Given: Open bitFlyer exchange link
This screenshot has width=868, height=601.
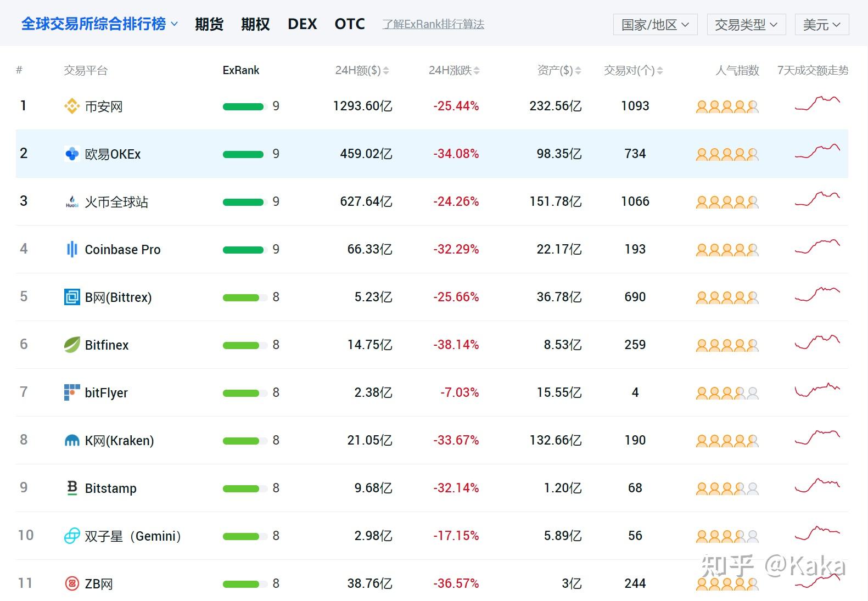Looking at the screenshot, I should point(106,393).
